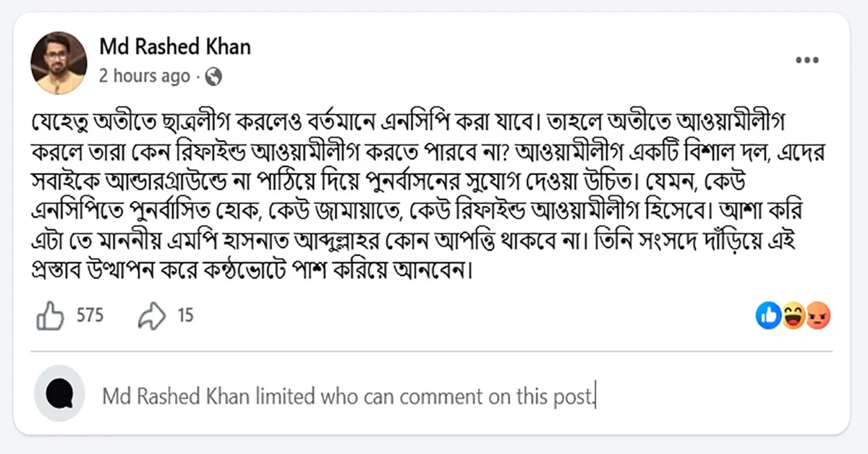Click the limited who can comment notice
The height and width of the screenshot is (454, 868).
click(x=347, y=396)
